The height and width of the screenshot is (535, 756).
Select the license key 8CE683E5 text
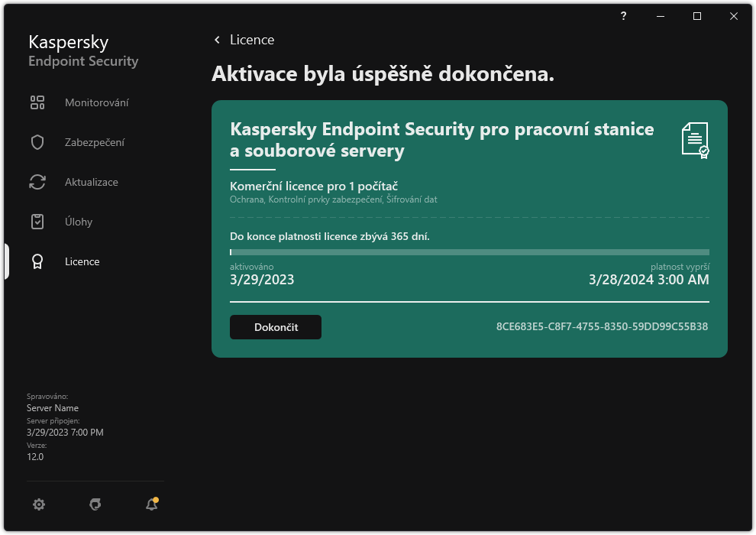603,326
